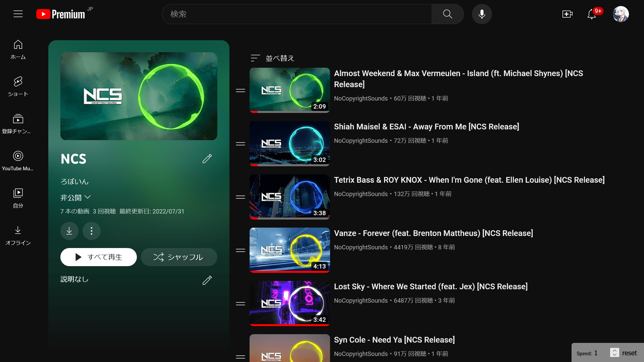The image size is (644, 362).
Task: Edit the NCS playlist title
Action: (207, 159)
